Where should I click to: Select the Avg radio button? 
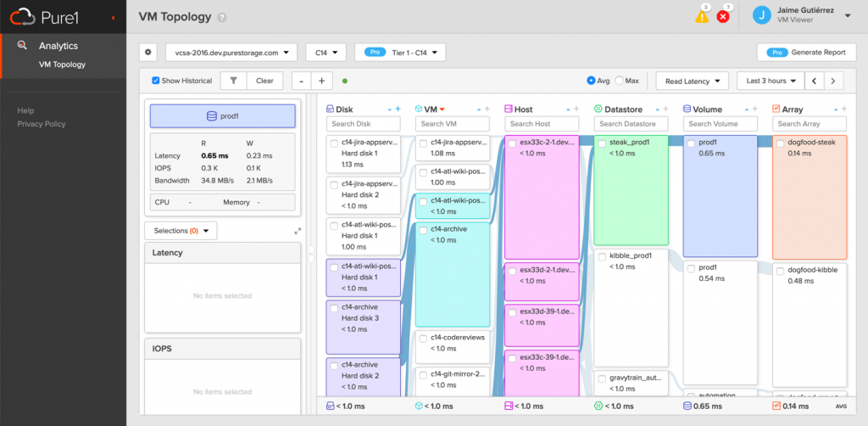click(591, 81)
